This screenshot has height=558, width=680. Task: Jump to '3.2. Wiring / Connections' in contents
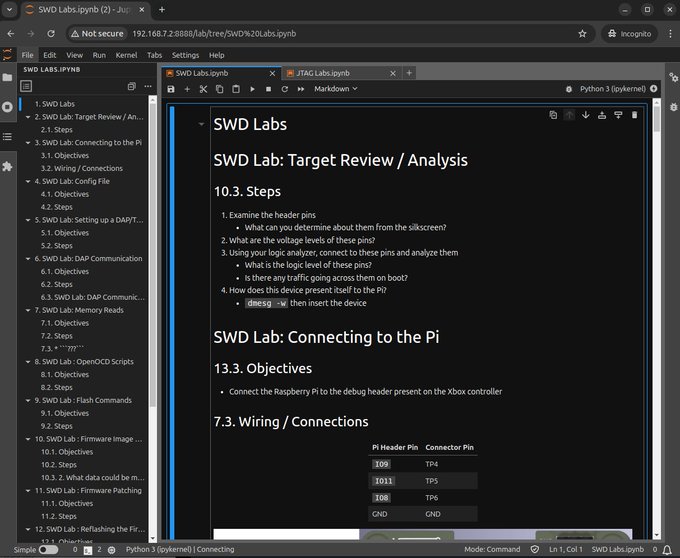coord(82,168)
